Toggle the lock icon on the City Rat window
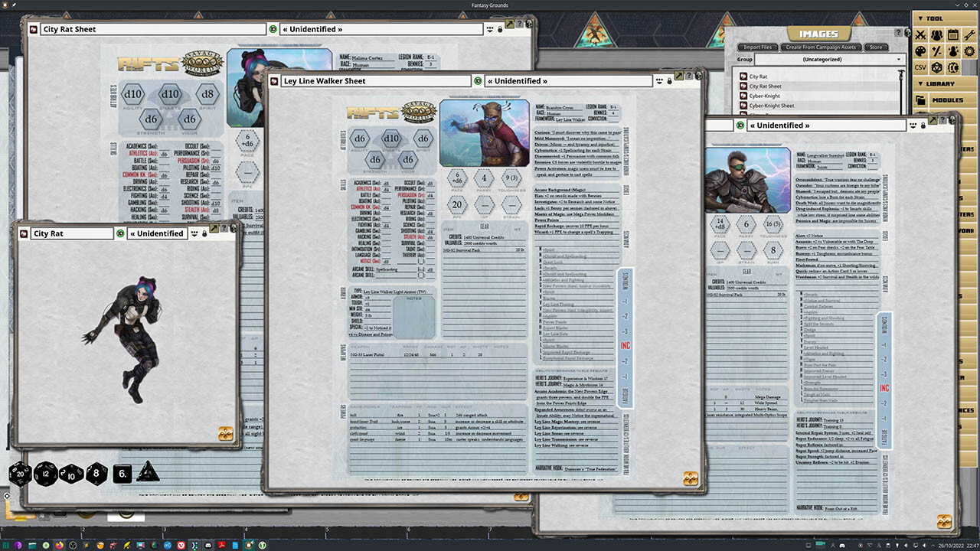This screenshot has height=551, width=980. click(204, 234)
